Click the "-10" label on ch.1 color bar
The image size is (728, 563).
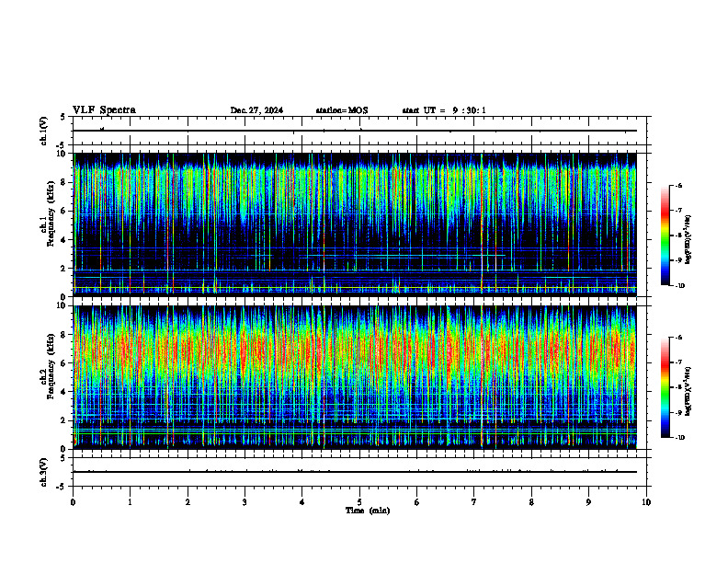pos(680,286)
